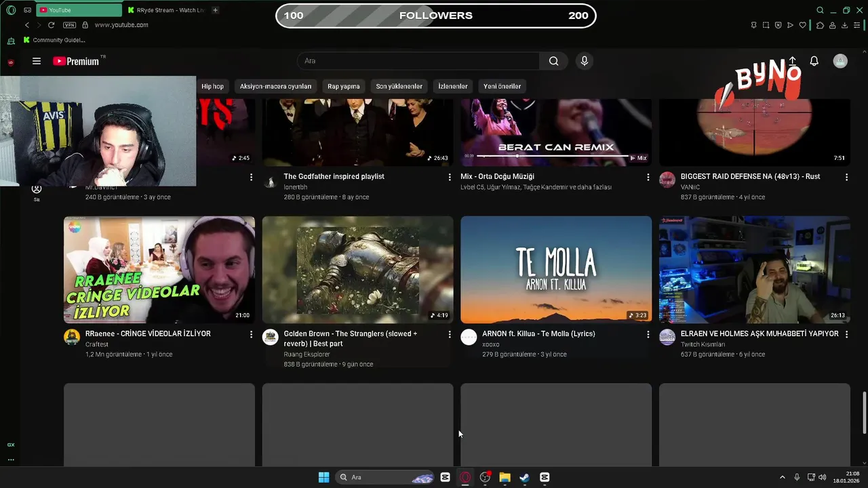This screenshot has width=868, height=488.
Task: Open options for Mix - Orta Doğu Müziği
Action: coord(648,177)
